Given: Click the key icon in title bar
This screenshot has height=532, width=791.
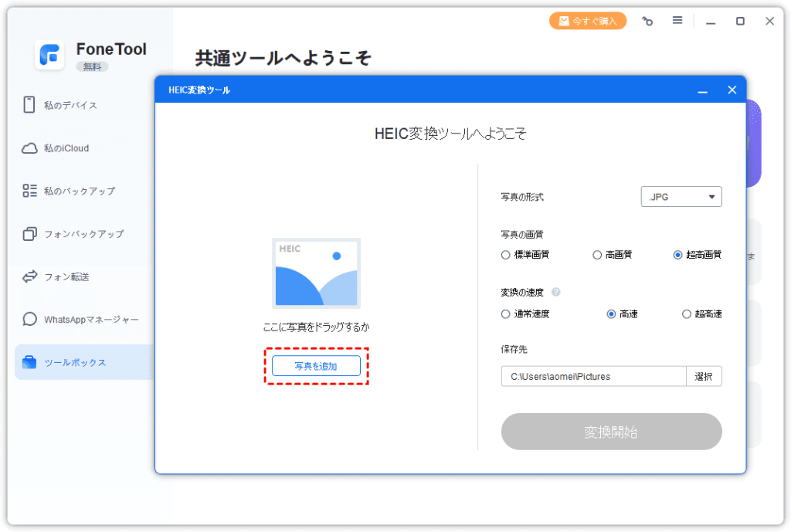Looking at the screenshot, I should [x=647, y=22].
